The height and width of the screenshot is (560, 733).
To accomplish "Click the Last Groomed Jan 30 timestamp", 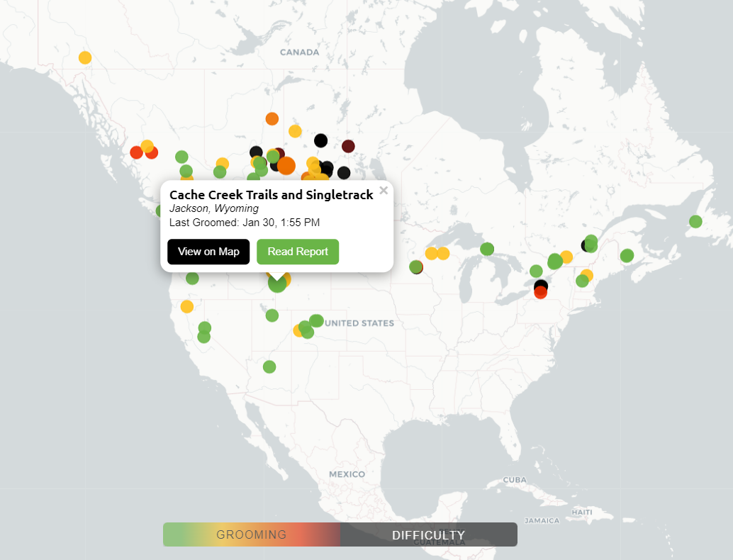I will pos(245,223).
